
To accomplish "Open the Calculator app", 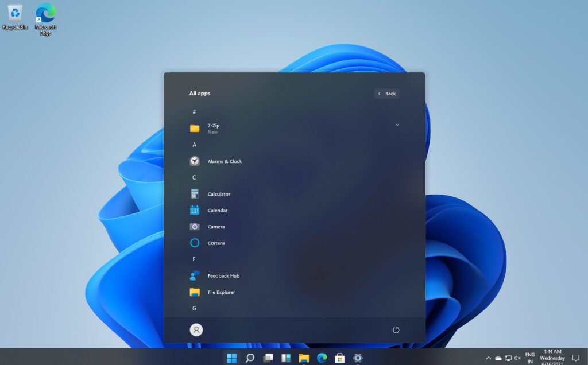I will [219, 194].
